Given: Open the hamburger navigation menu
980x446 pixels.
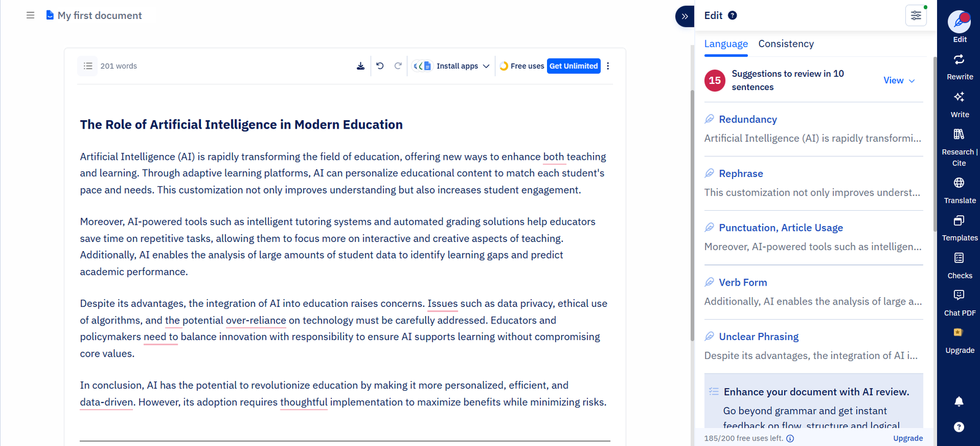Looking at the screenshot, I should 30,15.
